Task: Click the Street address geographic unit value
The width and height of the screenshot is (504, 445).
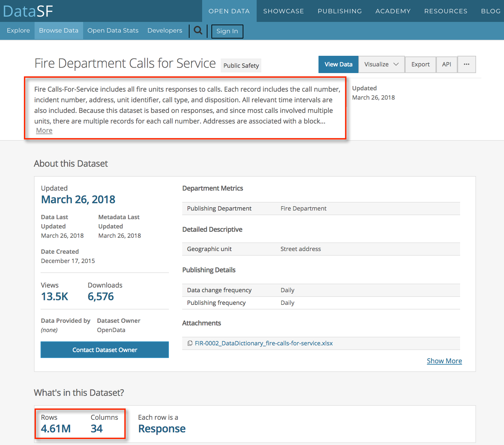Action: 301,249
